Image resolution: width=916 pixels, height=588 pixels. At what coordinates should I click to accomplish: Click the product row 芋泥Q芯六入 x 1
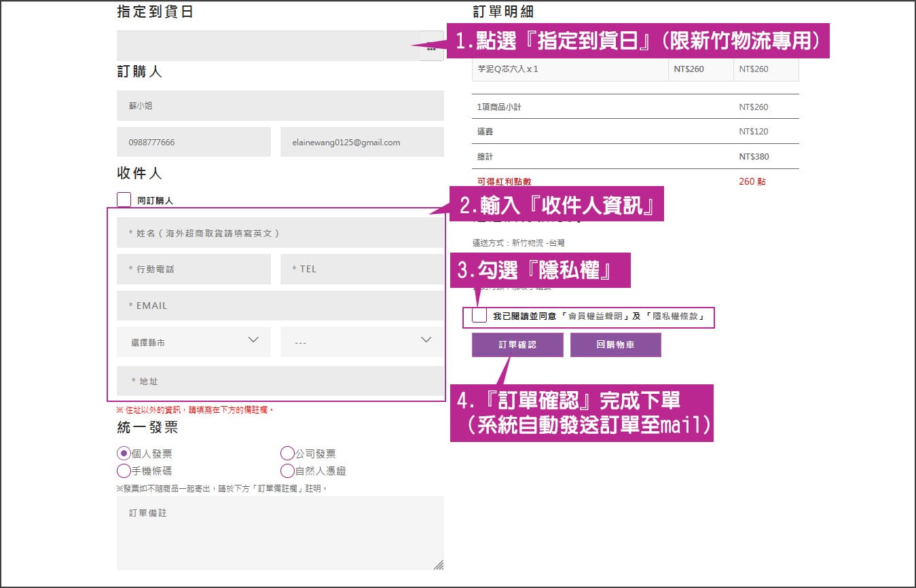[635, 69]
